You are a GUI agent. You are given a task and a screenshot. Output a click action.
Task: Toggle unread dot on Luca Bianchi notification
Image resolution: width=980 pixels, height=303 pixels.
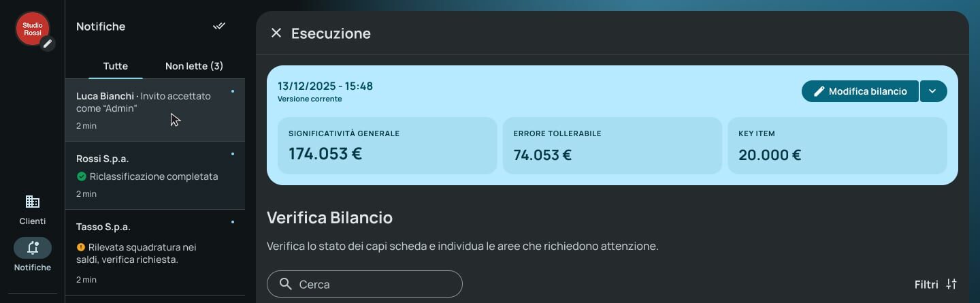(233, 91)
